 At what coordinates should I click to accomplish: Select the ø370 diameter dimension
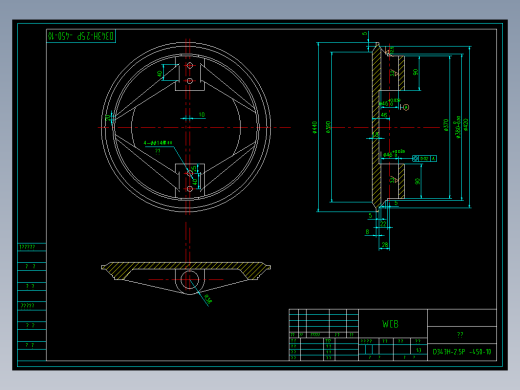pyautogui.click(x=446, y=125)
